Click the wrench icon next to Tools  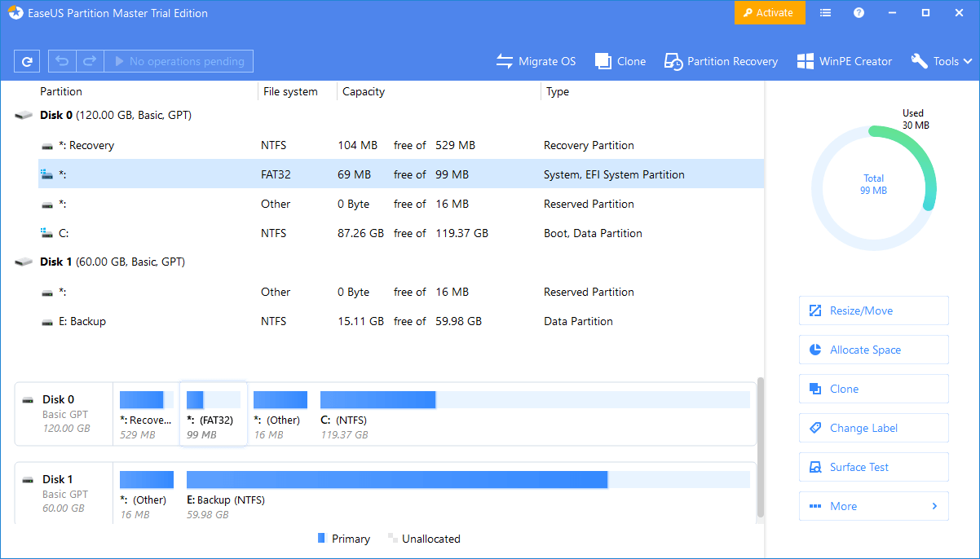919,60
